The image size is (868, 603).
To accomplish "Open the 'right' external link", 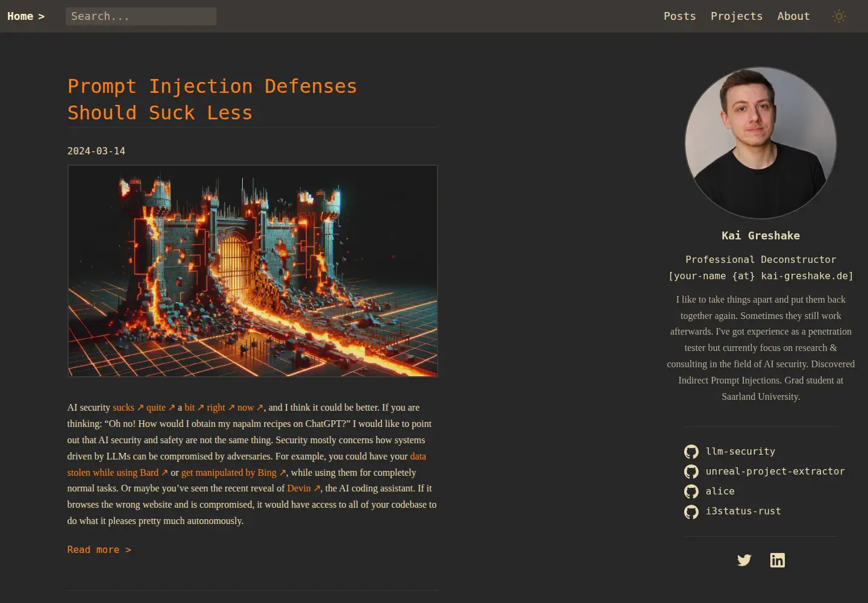I will [x=221, y=408].
